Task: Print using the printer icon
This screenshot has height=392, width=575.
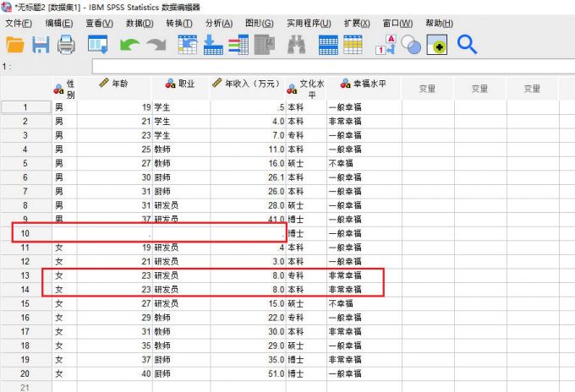Action: 66,45
